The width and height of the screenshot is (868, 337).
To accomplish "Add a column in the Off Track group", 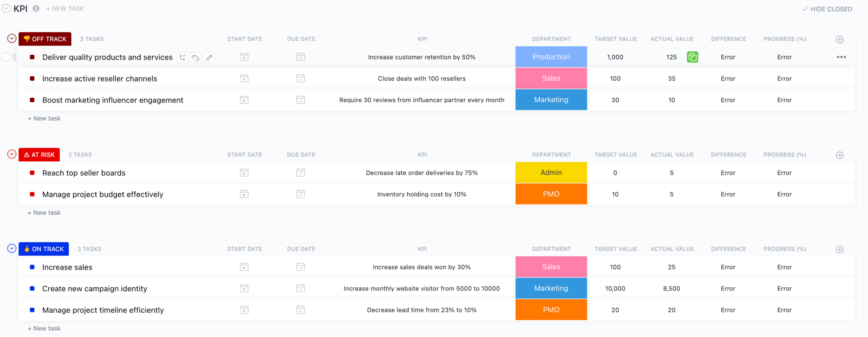I will (x=840, y=39).
